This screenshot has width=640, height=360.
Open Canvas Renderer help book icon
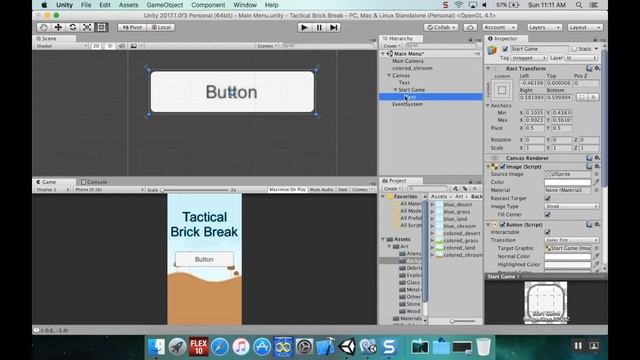(x=589, y=158)
